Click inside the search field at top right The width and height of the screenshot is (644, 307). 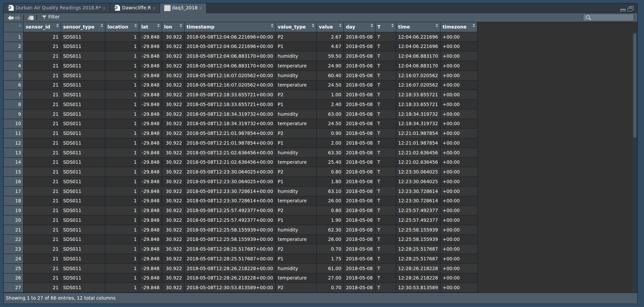(610, 17)
